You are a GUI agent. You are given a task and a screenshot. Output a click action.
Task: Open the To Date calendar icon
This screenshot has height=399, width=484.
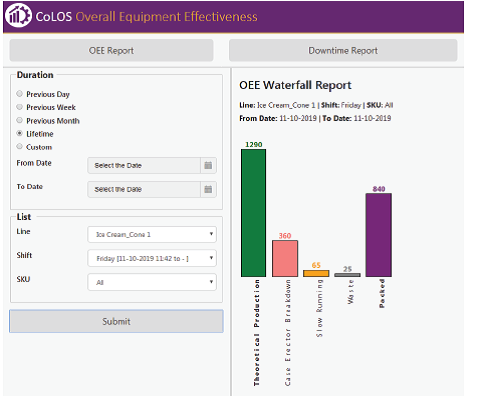pos(208,189)
